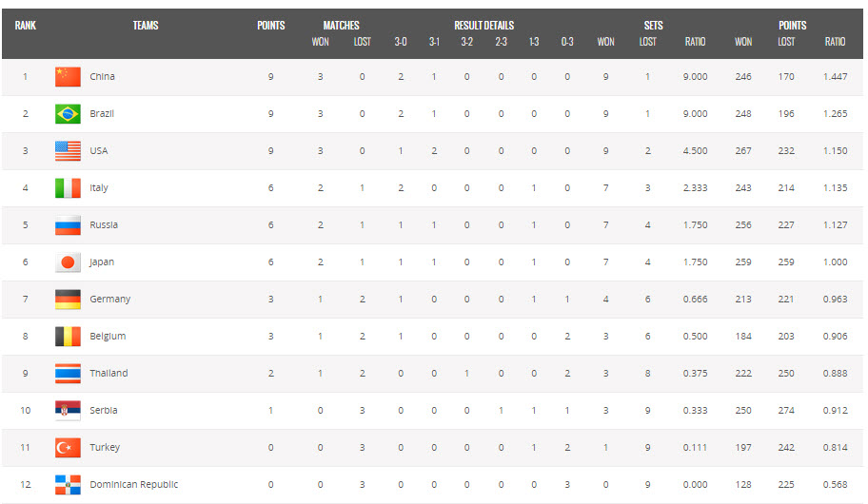Image resolution: width=868 pixels, height=504 pixels.
Task: Open the Dominican Republic team link
Action: tap(134, 485)
